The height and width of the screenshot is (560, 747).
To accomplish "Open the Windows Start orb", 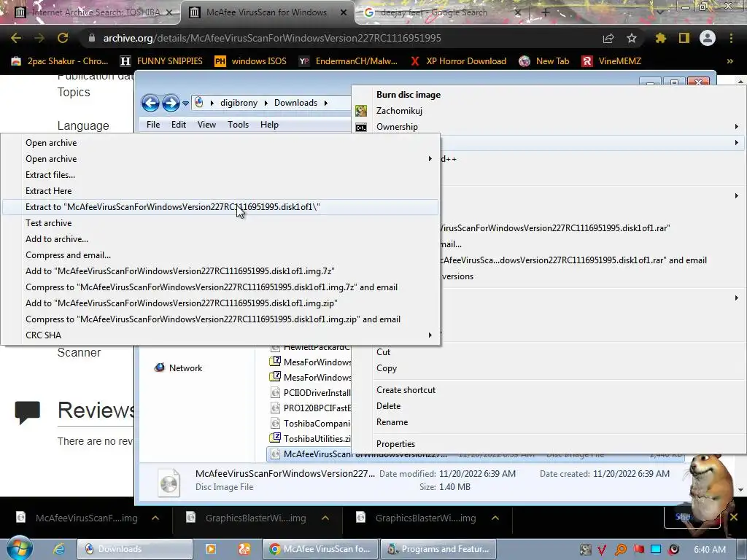I will coord(19,548).
